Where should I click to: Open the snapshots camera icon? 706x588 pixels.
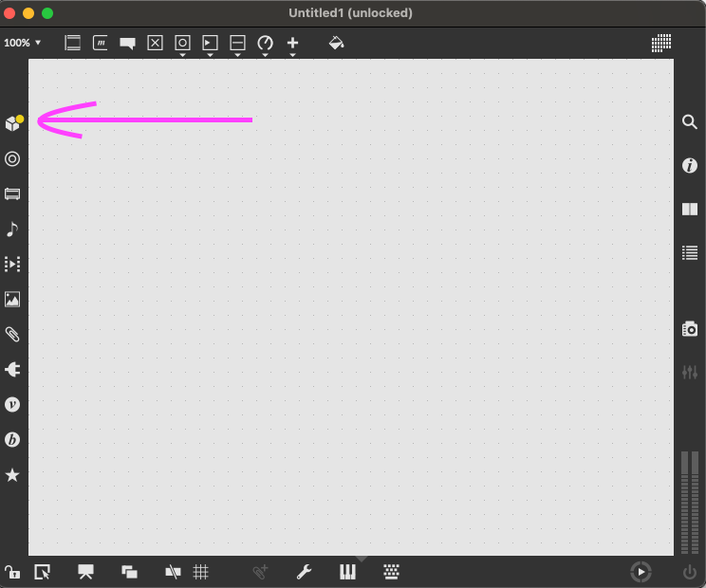point(689,329)
